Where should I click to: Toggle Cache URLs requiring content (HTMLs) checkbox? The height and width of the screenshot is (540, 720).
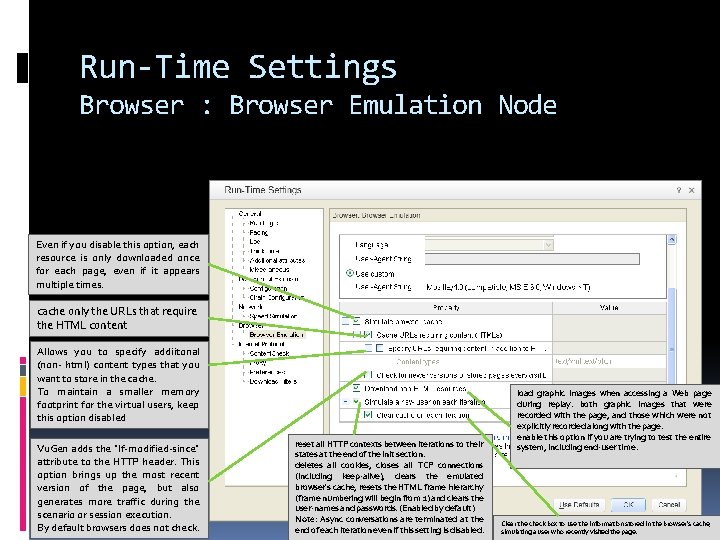tap(368, 335)
